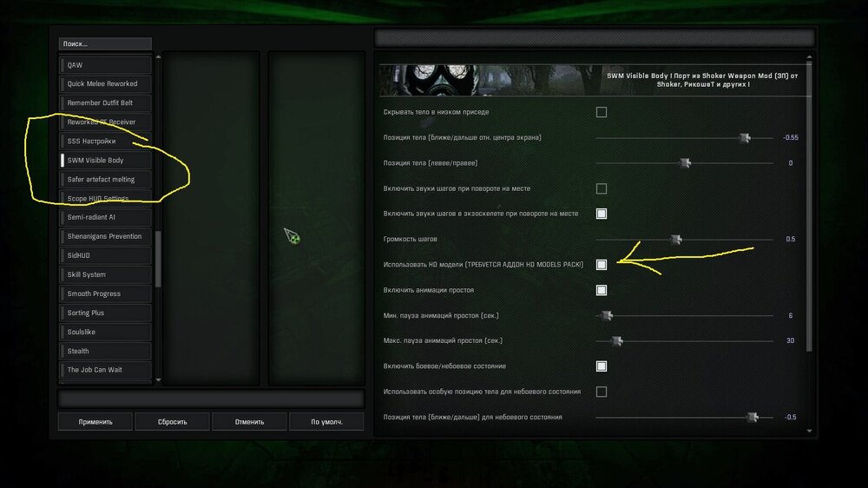Open SSS Настройки in the mod list
Image resolution: width=868 pixels, height=488 pixels.
tap(105, 142)
